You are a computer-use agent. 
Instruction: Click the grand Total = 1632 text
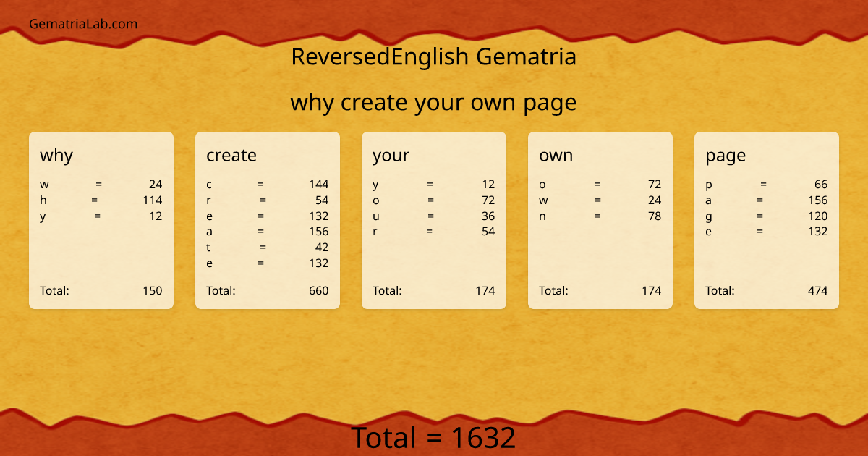point(434,439)
